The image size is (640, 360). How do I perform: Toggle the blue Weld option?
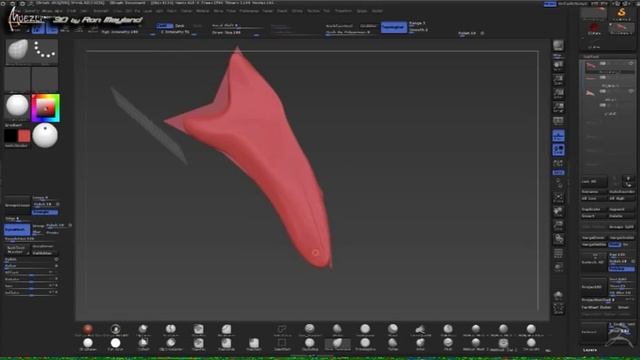(x=615, y=244)
